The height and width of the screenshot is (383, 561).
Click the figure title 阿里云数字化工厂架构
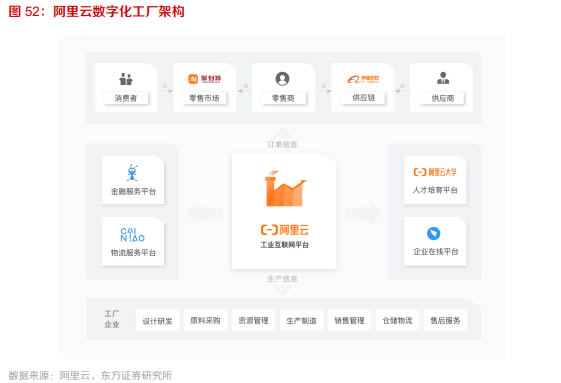coord(119,11)
